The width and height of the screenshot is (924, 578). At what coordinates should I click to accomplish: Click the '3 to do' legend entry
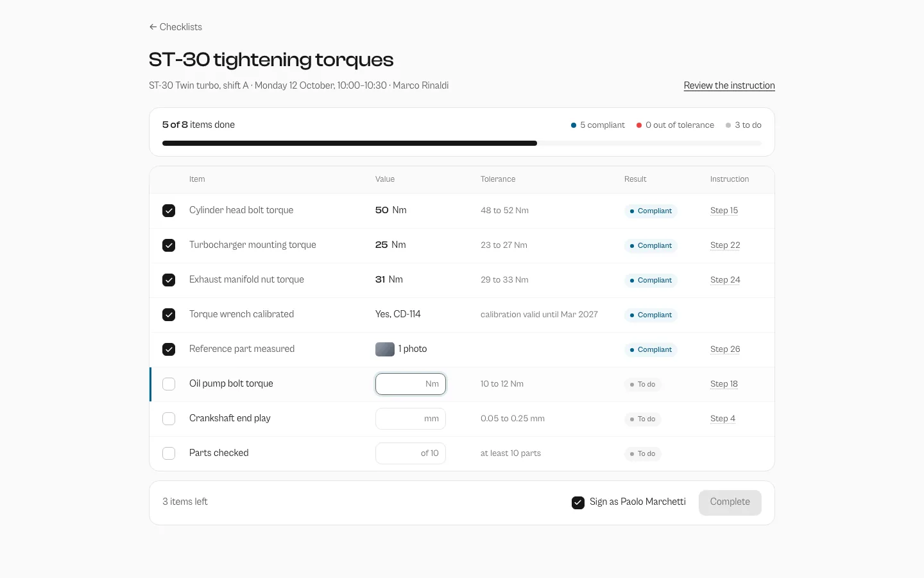pyautogui.click(x=744, y=125)
